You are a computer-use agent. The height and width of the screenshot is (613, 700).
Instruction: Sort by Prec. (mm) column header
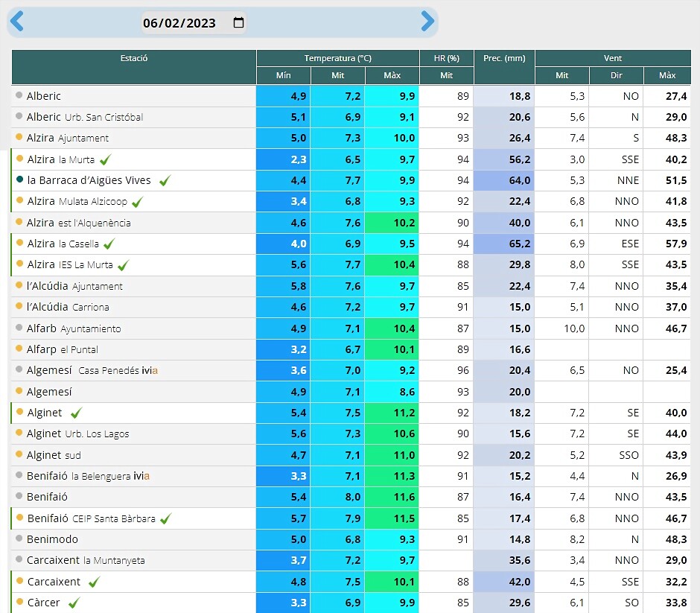point(504,67)
